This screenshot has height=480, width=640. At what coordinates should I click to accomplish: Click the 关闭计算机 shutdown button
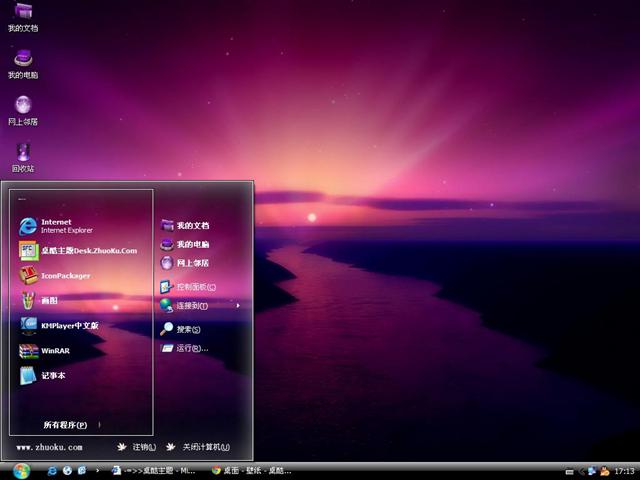coord(198,447)
